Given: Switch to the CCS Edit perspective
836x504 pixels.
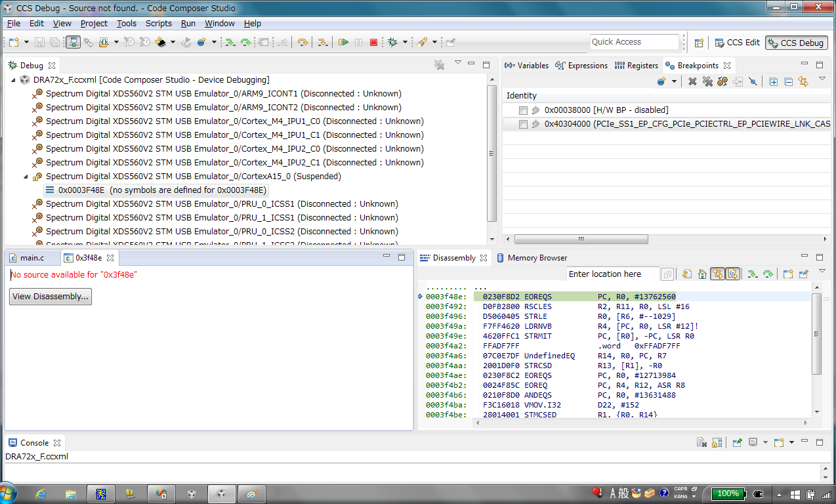Looking at the screenshot, I should click(x=737, y=43).
